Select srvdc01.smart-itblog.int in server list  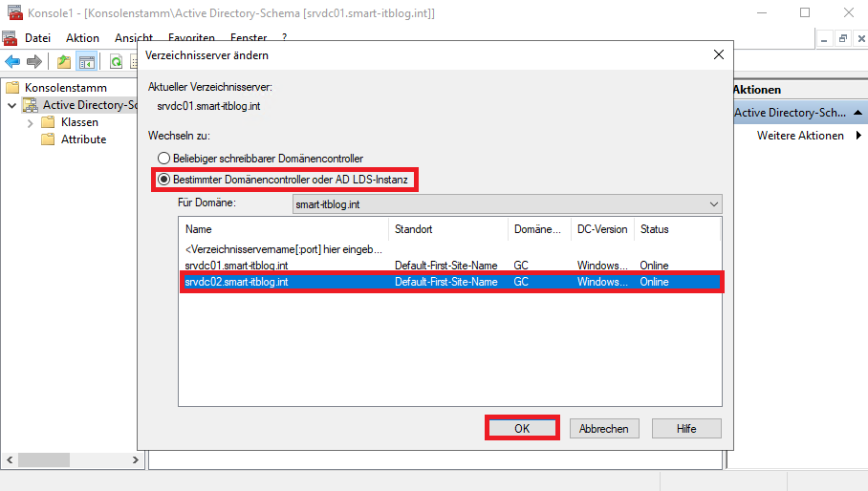tap(236, 265)
